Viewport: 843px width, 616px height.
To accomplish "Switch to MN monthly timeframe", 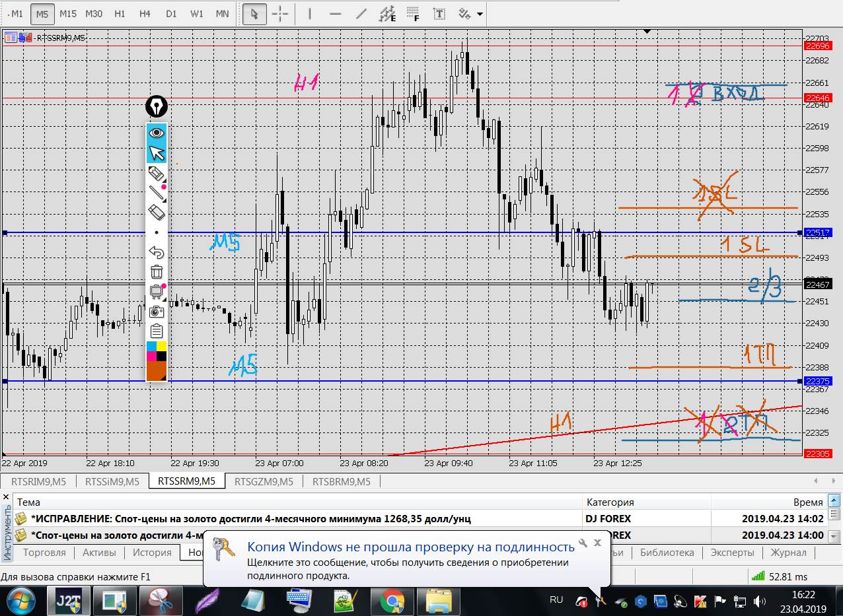I will [223, 13].
